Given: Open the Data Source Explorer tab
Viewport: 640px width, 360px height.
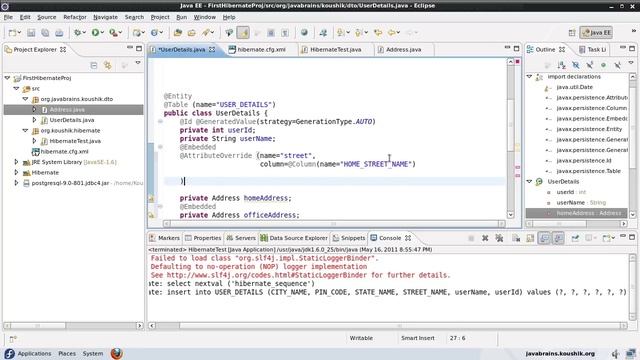Looking at the screenshot, I should coord(294,238).
